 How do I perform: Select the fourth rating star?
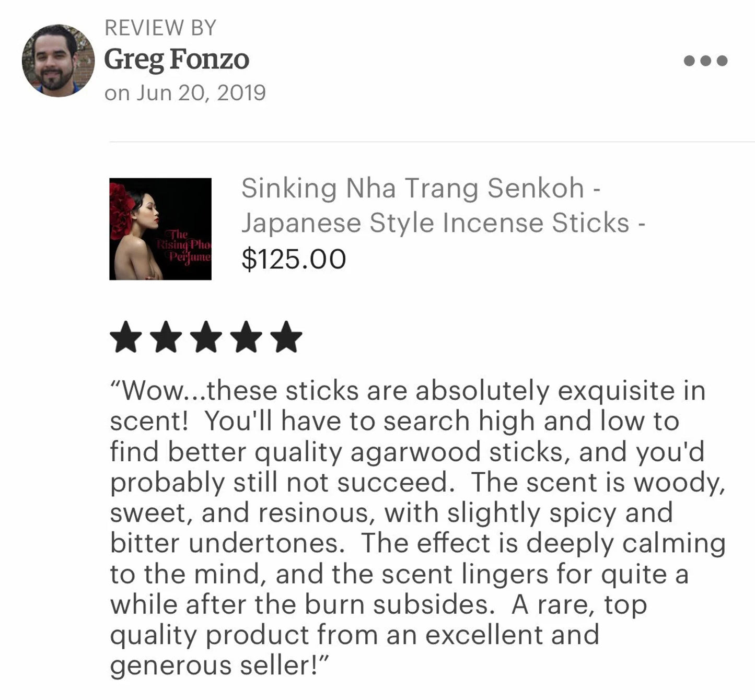coord(246,337)
